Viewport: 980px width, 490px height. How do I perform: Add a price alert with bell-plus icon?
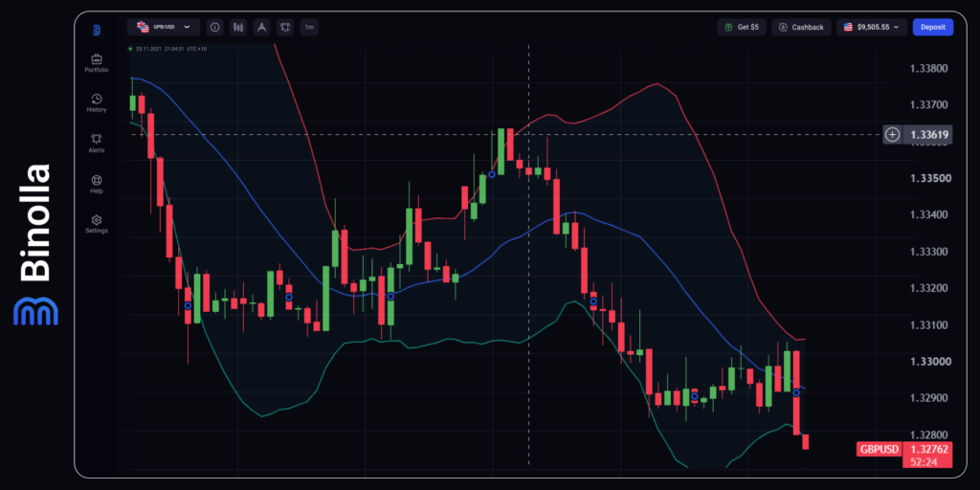(x=285, y=27)
